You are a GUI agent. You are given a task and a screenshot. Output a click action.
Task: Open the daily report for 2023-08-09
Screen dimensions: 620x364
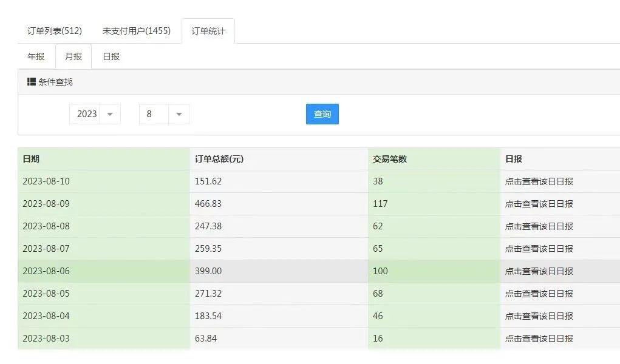pos(538,203)
